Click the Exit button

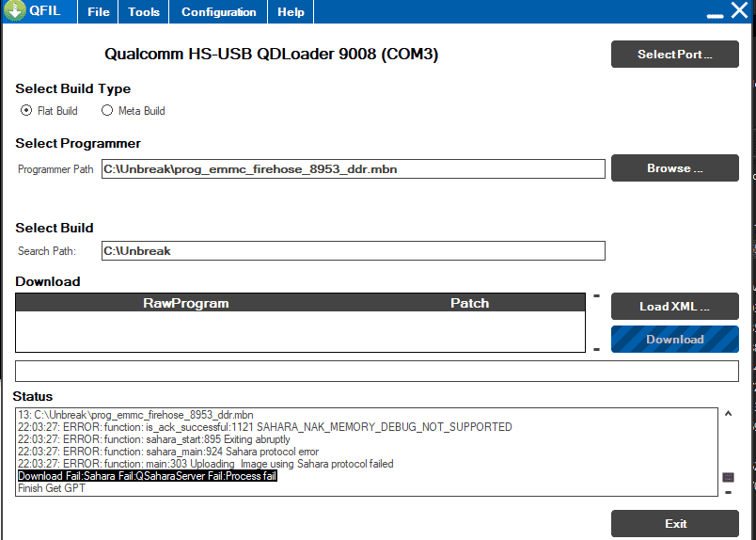pyautogui.click(x=674, y=524)
